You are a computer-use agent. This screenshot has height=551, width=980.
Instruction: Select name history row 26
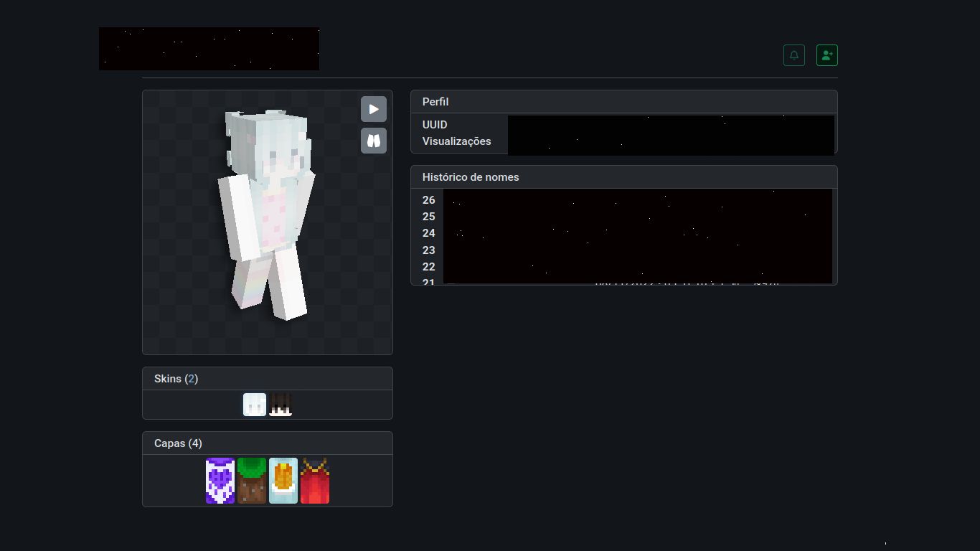624,200
